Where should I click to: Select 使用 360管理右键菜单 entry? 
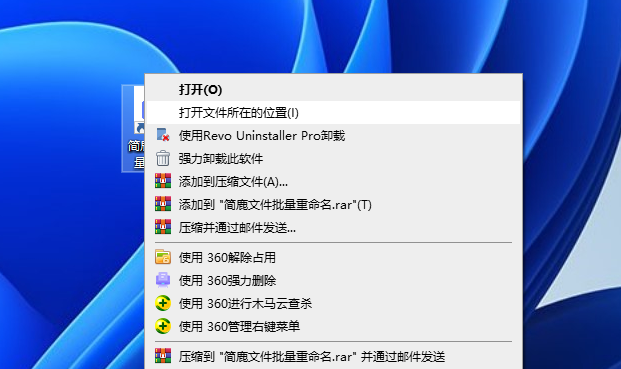333,326
